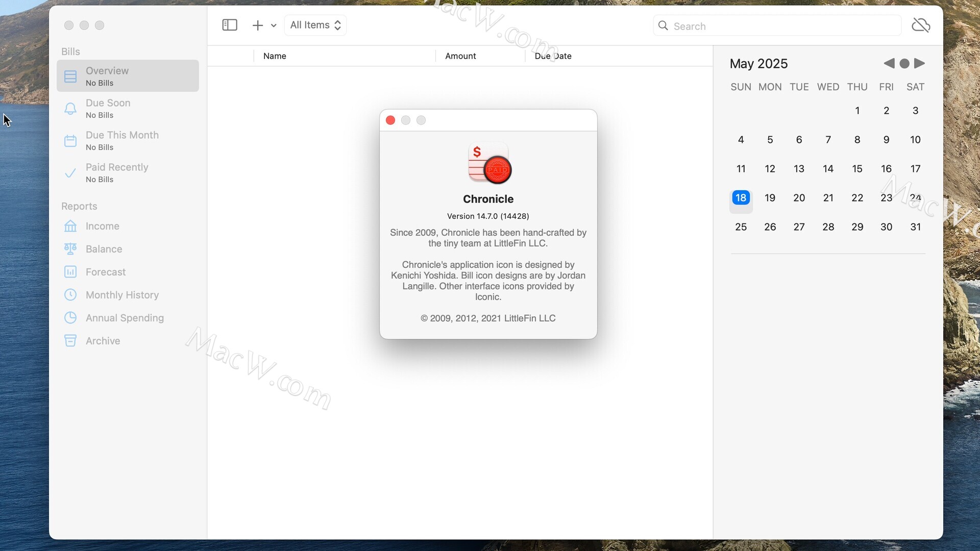Open the Income report
This screenshot has width=980, height=551.
(x=128, y=226)
